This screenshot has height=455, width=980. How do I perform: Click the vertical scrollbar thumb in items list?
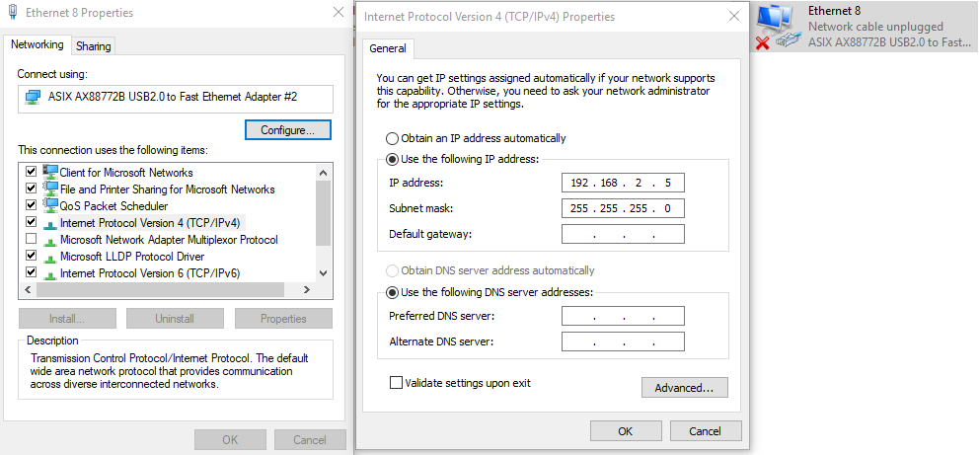[323, 212]
